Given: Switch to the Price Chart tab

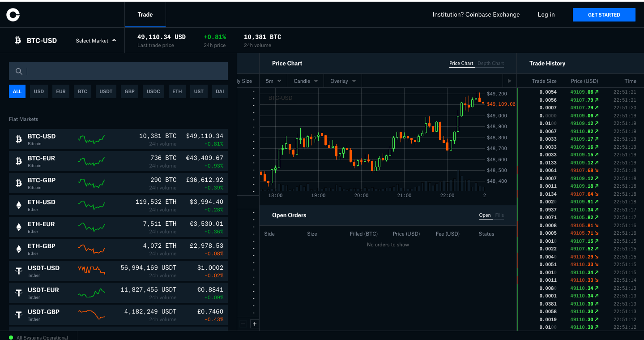Looking at the screenshot, I should (x=461, y=64).
